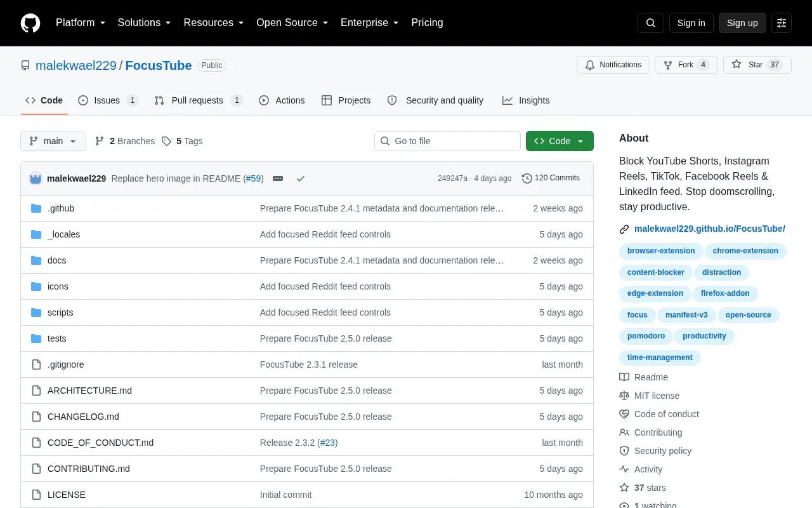Open the Projects tab
The width and height of the screenshot is (812, 508).
[x=346, y=100]
